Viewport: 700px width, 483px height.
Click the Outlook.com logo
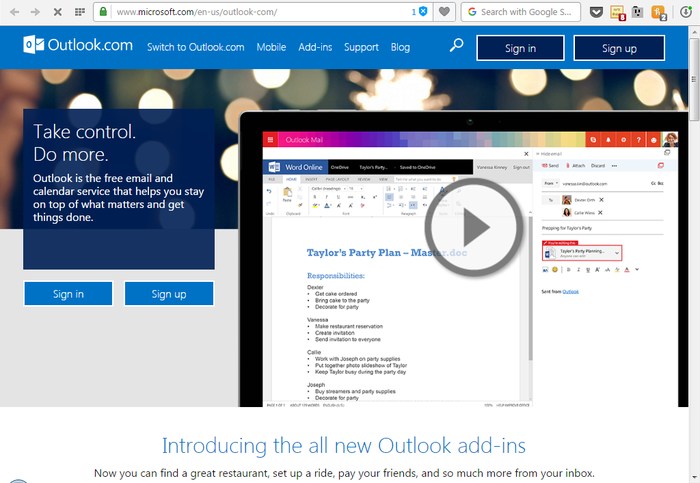click(x=78, y=45)
